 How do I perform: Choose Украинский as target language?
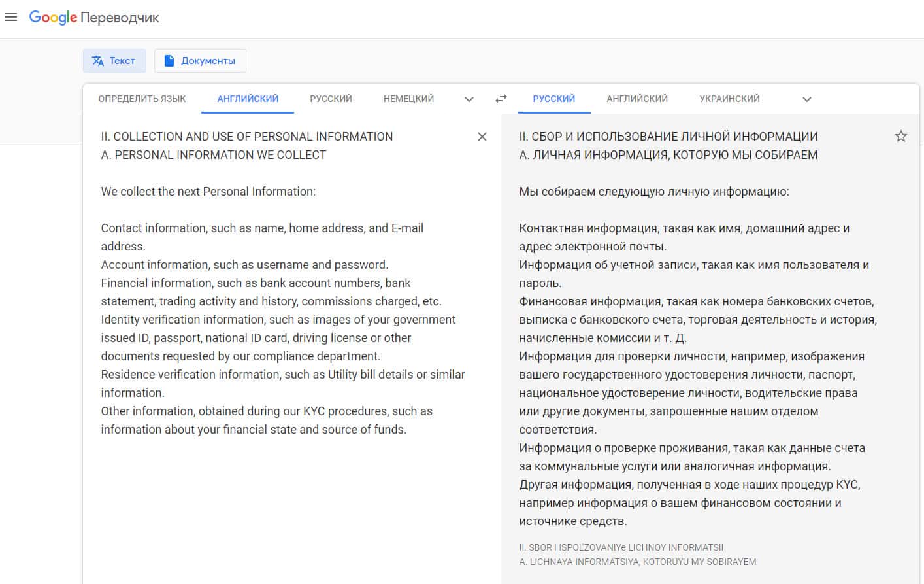(x=729, y=99)
